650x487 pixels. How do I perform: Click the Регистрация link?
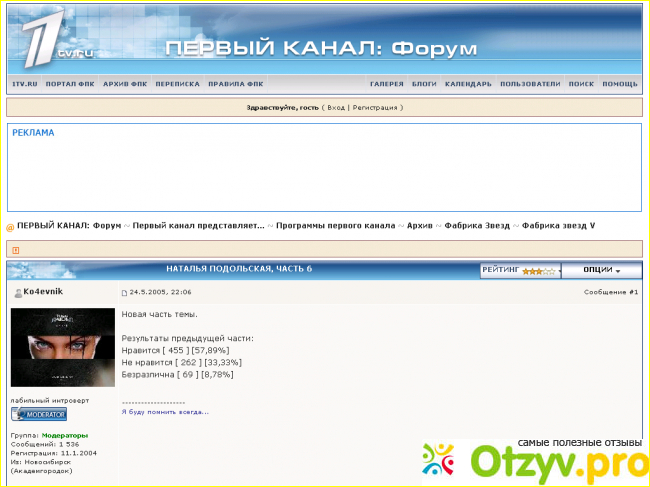375,107
